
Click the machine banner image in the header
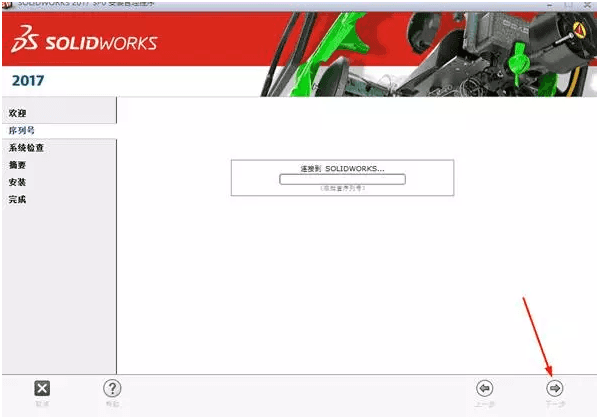420,50
